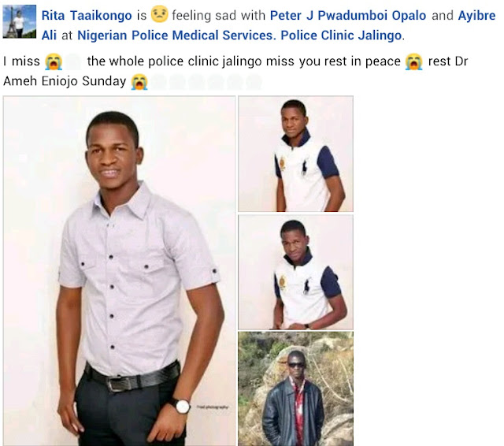The width and height of the screenshot is (504, 446).
Task: Open Peter J Pwadumboi Opalo's profile
Action: (348, 16)
